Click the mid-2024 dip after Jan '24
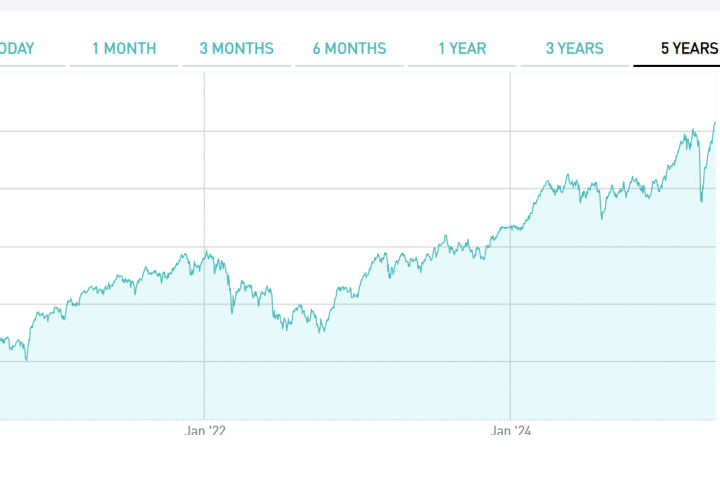Image resolution: width=720 pixels, height=480 pixels. coord(601,217)
